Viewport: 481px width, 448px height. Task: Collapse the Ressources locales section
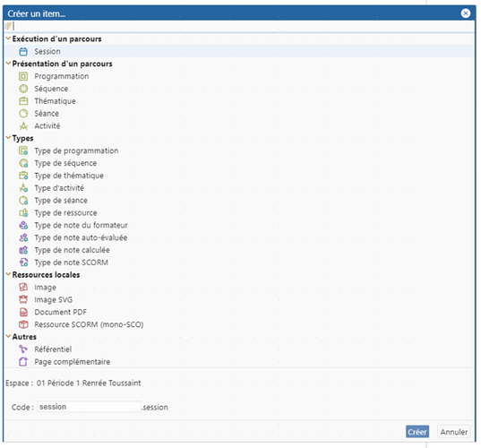pos(8,275)
